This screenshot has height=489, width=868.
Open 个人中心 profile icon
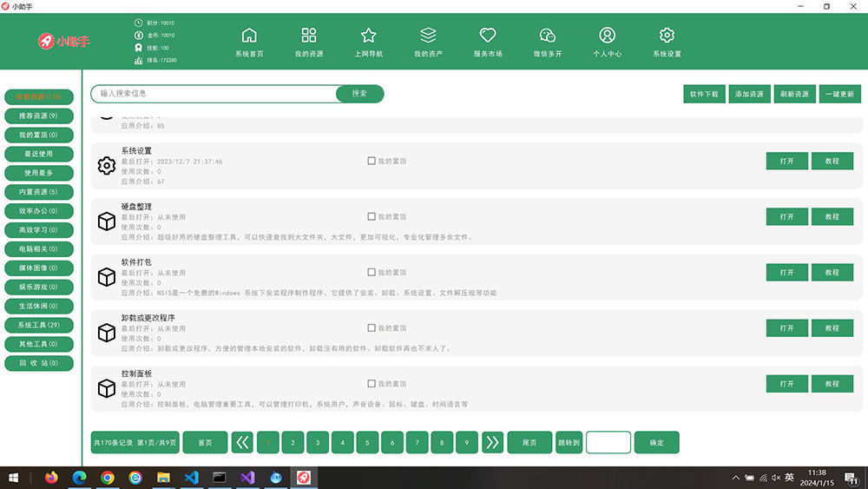(607, 36)
